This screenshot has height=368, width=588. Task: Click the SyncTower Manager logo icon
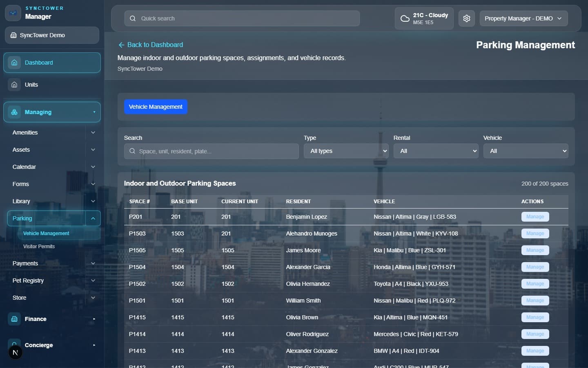tap(13, 13)
